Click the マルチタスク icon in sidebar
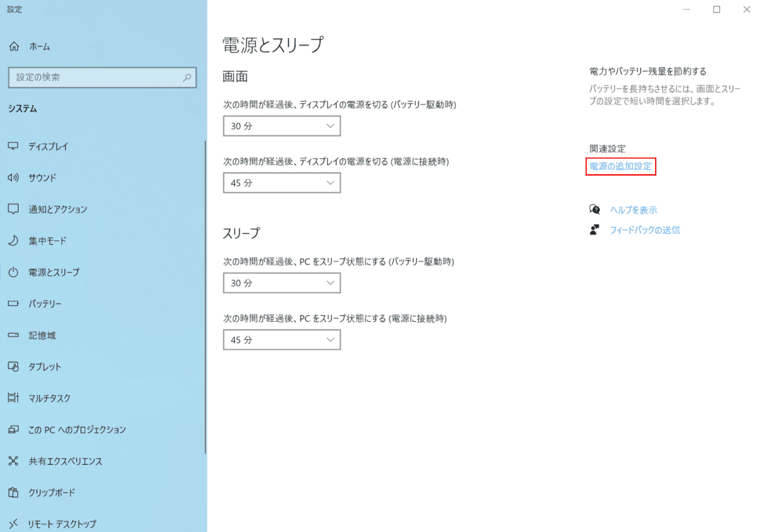The image size is (760, 532). 13,398
